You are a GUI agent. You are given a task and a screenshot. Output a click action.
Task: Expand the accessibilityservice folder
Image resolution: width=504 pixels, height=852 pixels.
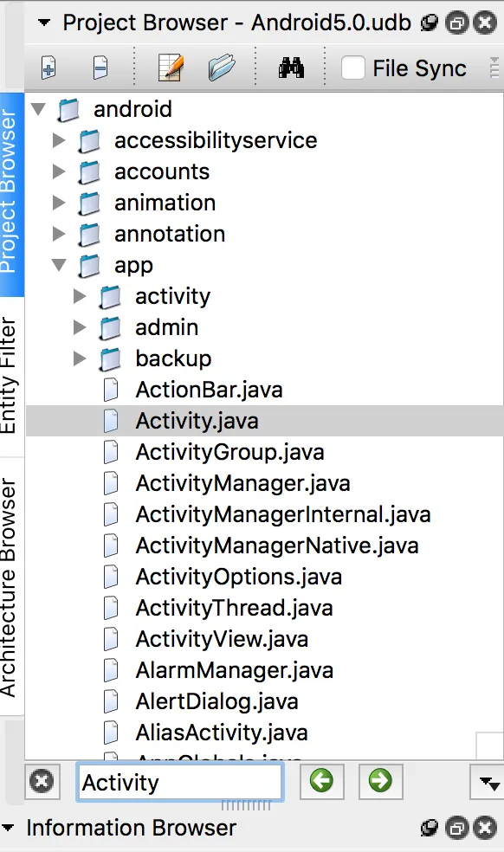pyautogui.click(x=59, y=140)
